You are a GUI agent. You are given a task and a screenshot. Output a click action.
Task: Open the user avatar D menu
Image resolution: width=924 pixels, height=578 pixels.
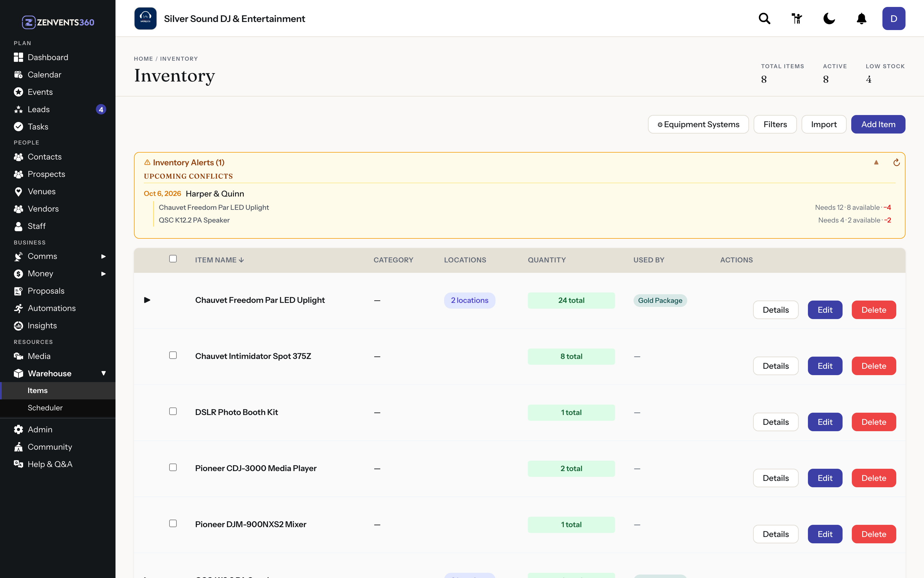click(x=893, y=18)
